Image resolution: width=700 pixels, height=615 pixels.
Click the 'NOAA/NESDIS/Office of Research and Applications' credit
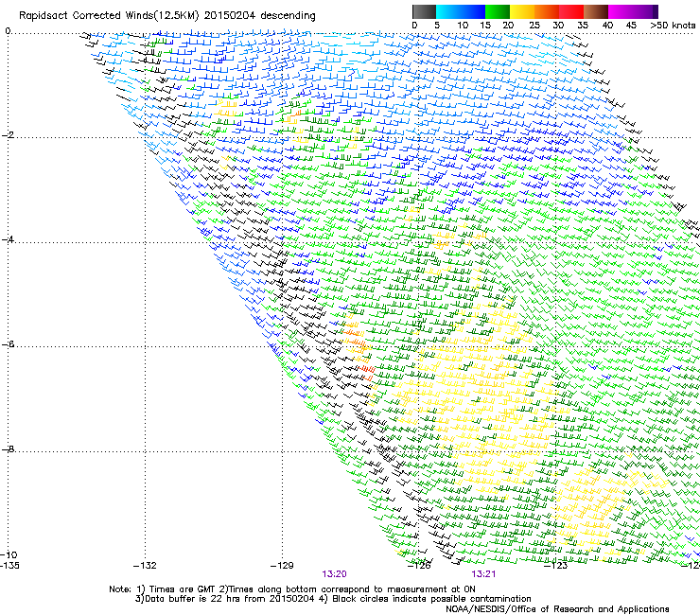(x=557, y=609)
